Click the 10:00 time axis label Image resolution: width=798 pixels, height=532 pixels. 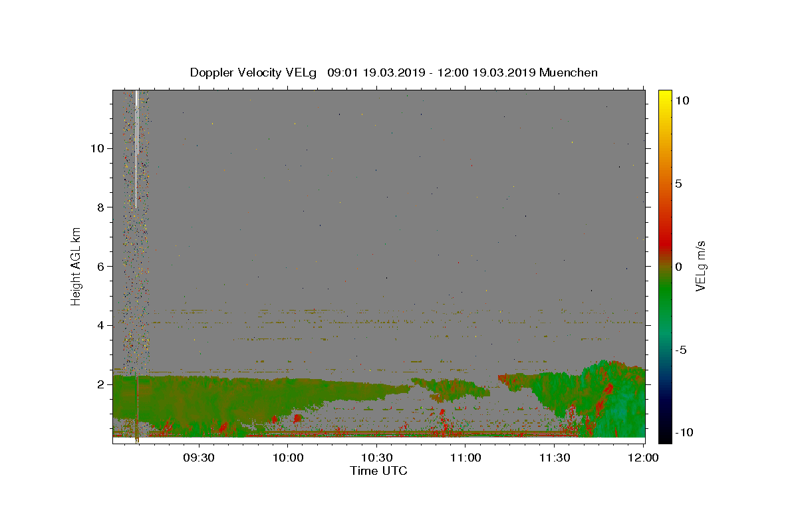click(288, 458)
